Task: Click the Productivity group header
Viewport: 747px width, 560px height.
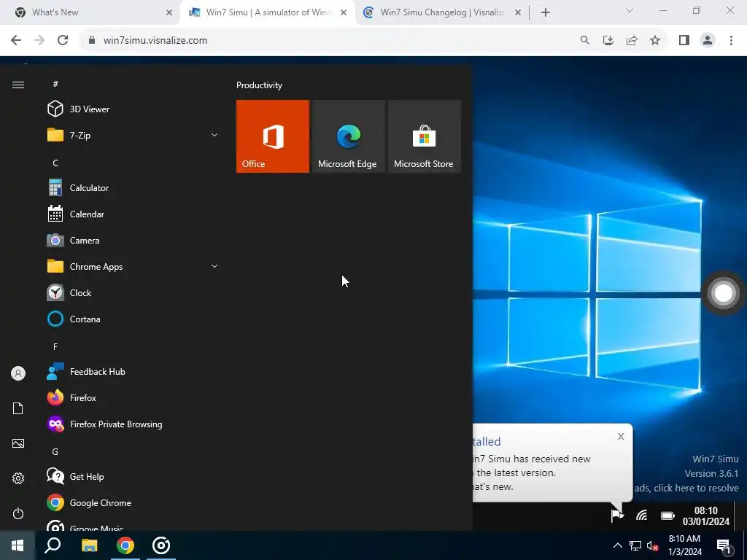Action: pyautogui.click(x=259, y=85)
